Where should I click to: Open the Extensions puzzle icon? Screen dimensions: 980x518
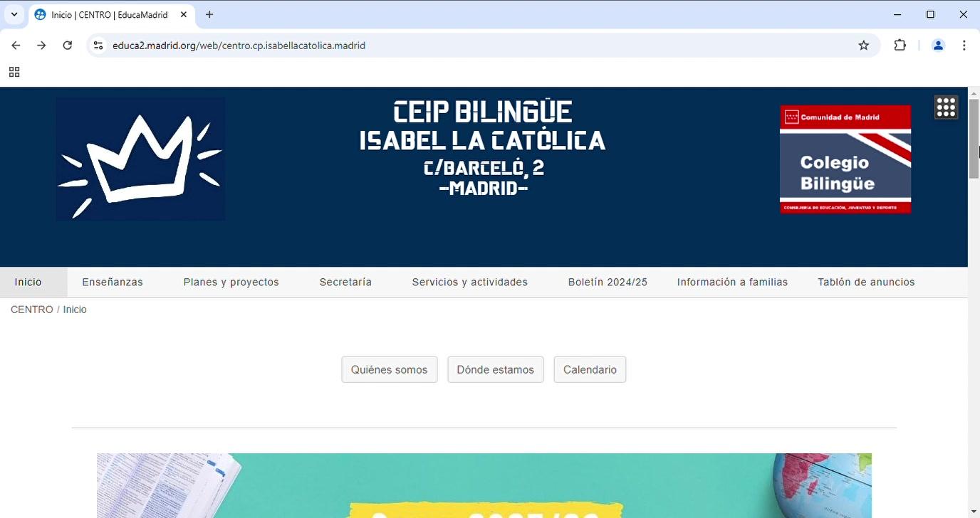coord(900,46)
